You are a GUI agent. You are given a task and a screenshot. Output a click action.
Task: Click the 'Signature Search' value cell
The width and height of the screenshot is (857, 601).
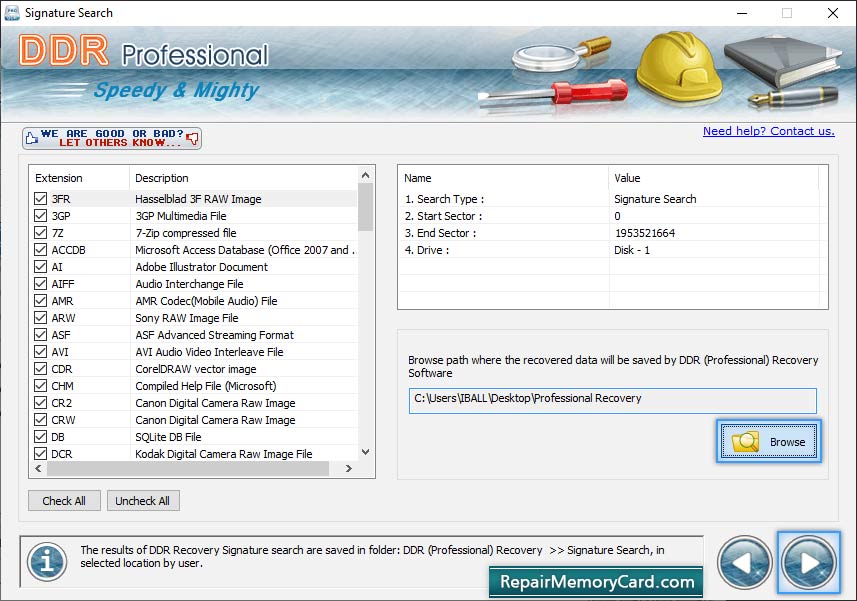(655, 199)
